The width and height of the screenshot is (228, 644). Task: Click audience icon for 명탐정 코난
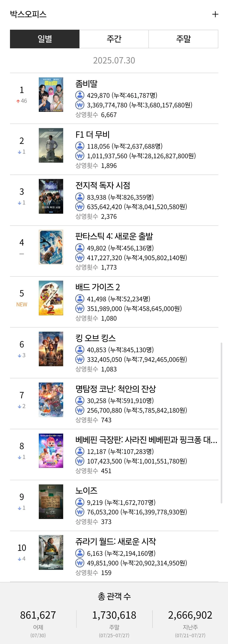80,400
